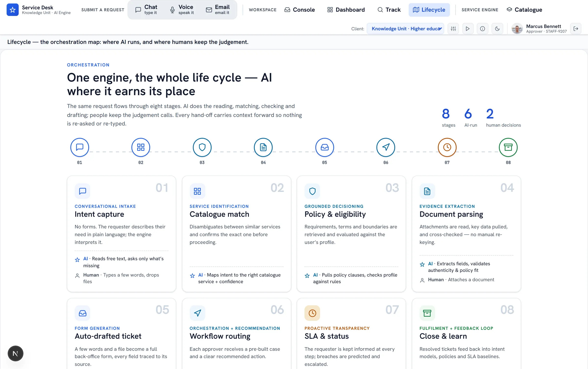Click the Service Desk star logo
Viewport: 588px width, 369px height.
(x=12, y=10)
